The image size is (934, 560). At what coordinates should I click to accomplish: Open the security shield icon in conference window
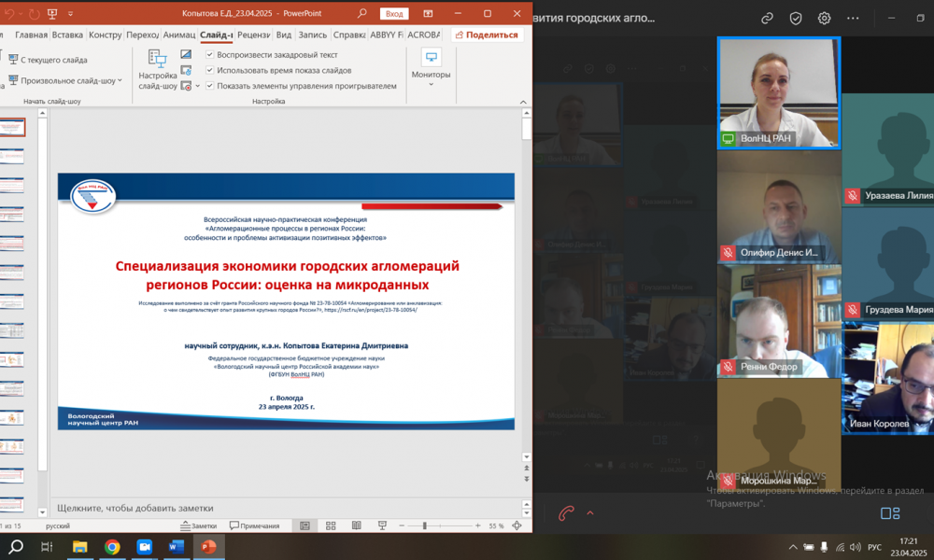[x=796, y=19]
